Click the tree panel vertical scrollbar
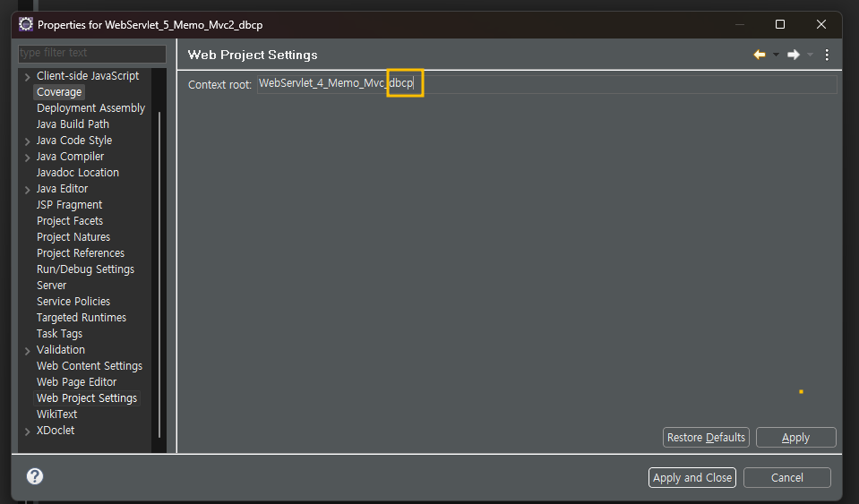This screenshot has width=859, height=504. point(159,274)
